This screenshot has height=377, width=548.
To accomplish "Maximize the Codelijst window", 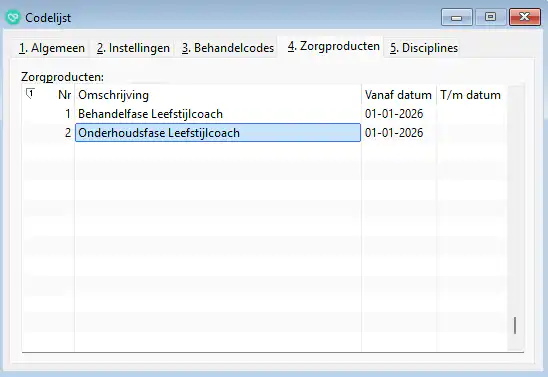I will 490,17.
